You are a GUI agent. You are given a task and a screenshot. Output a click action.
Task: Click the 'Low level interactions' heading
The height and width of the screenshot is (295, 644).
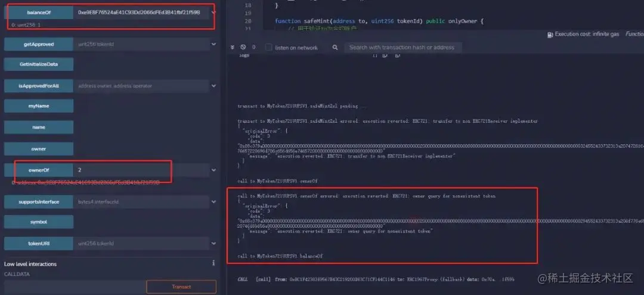[30, 264]
